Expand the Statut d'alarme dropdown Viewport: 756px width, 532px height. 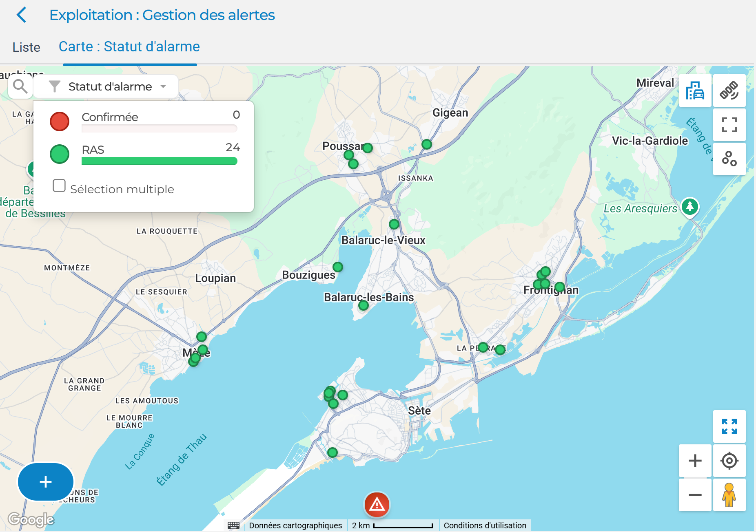tap(163, 86)
